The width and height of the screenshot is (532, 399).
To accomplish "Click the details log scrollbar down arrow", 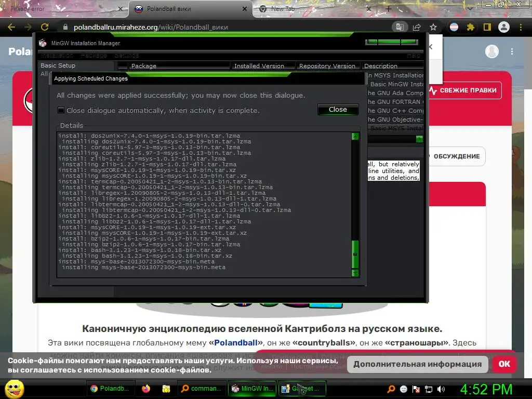I will coord(355,273).
